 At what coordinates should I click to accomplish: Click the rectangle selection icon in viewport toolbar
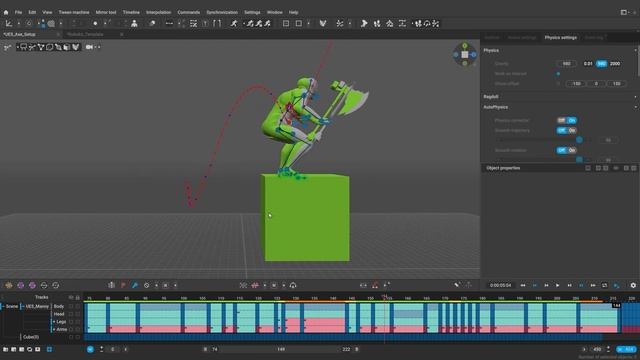(24, 47)
